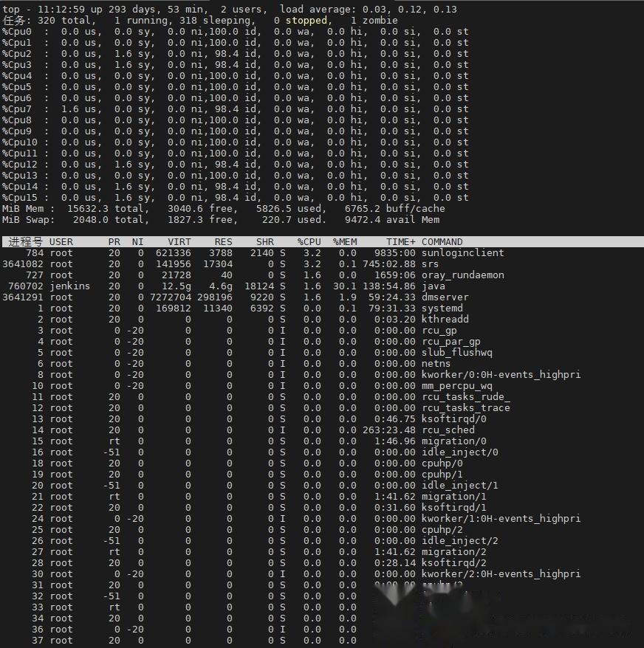
Task: Select the mm_percpu_wq command
Action: pyautogui.click(x=456, y=386)
